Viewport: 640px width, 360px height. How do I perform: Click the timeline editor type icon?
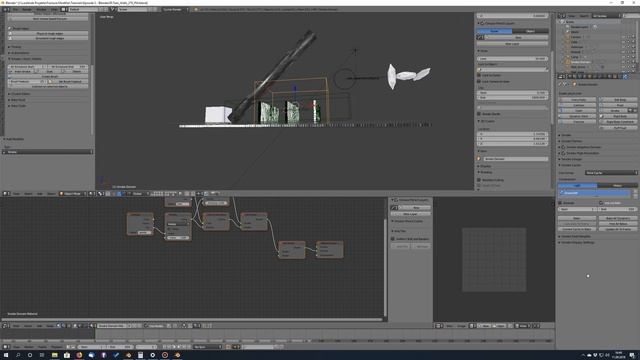[x=5, y=347]
